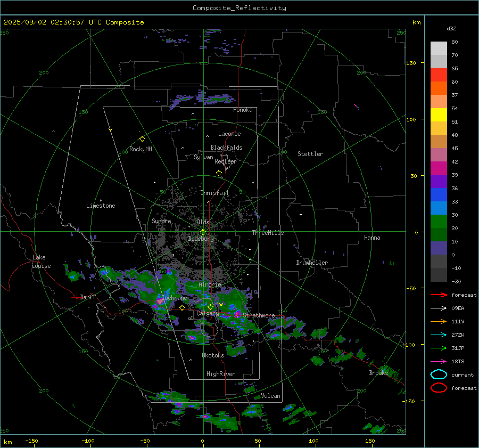The height and width of the screenshot is (448, 479).
Task: Click the Limestone label
Action: click(x=101, y=206)
